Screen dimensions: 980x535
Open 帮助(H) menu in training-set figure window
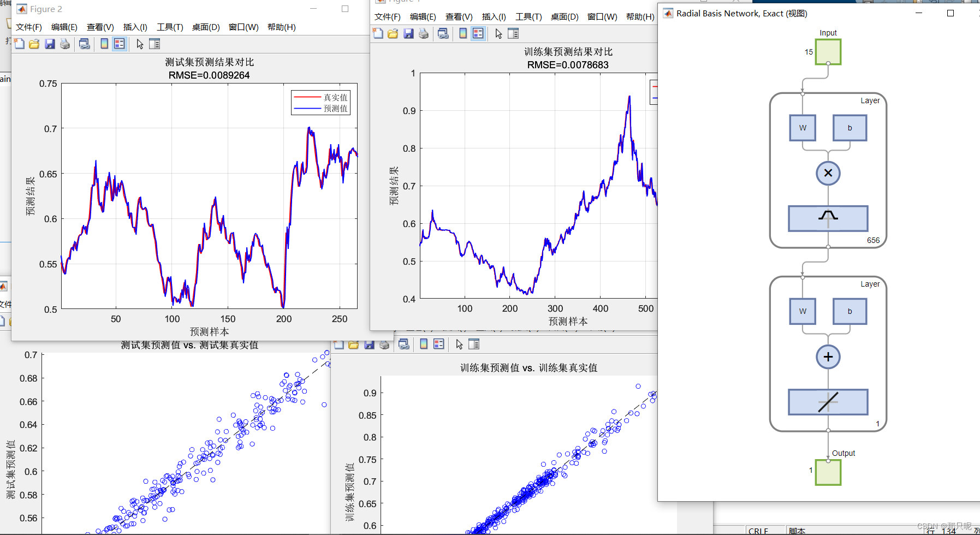pos(640,17)
